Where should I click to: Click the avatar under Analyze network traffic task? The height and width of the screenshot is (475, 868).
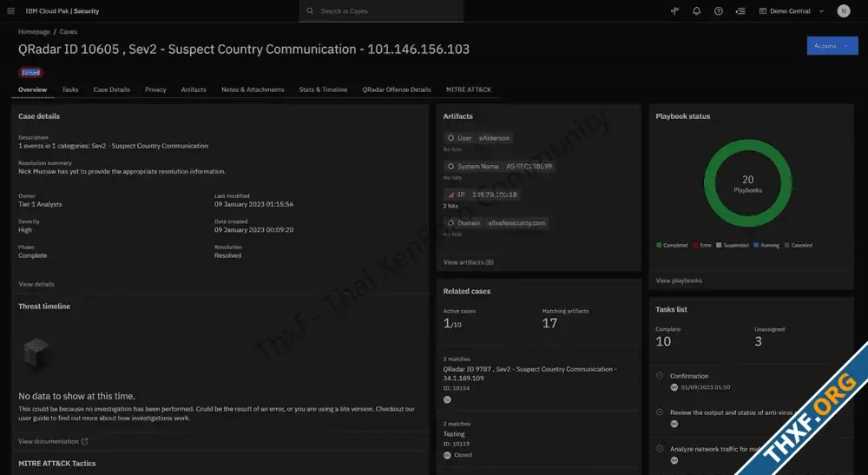pos(674,460)
